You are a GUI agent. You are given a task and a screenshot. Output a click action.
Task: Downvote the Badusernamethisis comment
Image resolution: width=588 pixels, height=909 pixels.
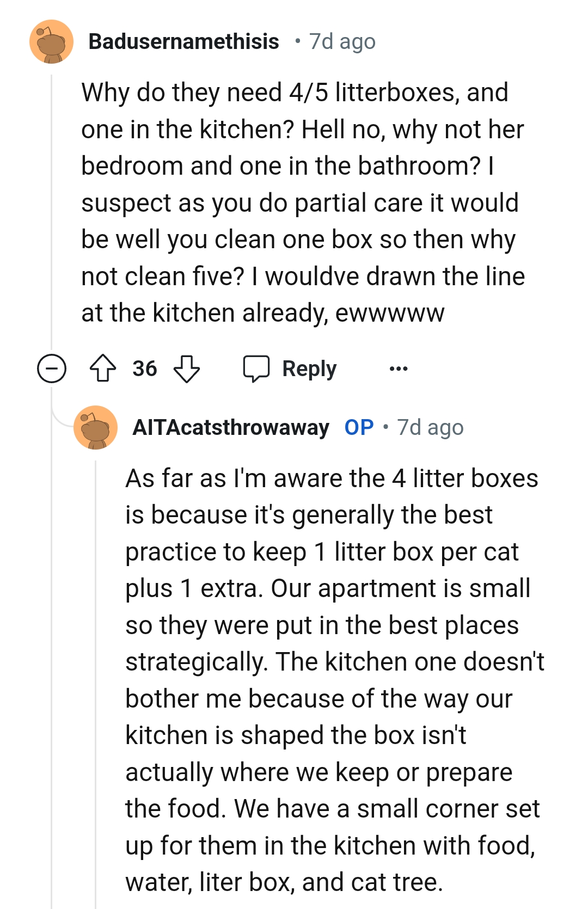[x=186, y=368]
